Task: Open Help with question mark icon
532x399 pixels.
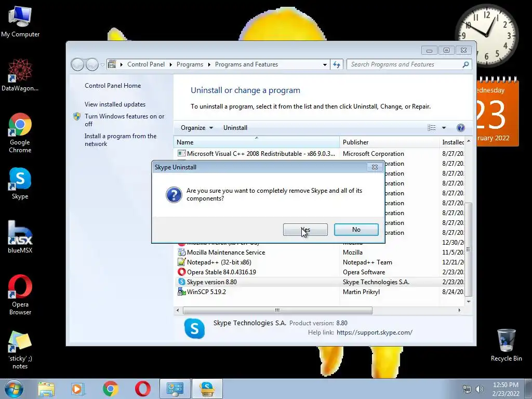Action: tap(460, 128)
